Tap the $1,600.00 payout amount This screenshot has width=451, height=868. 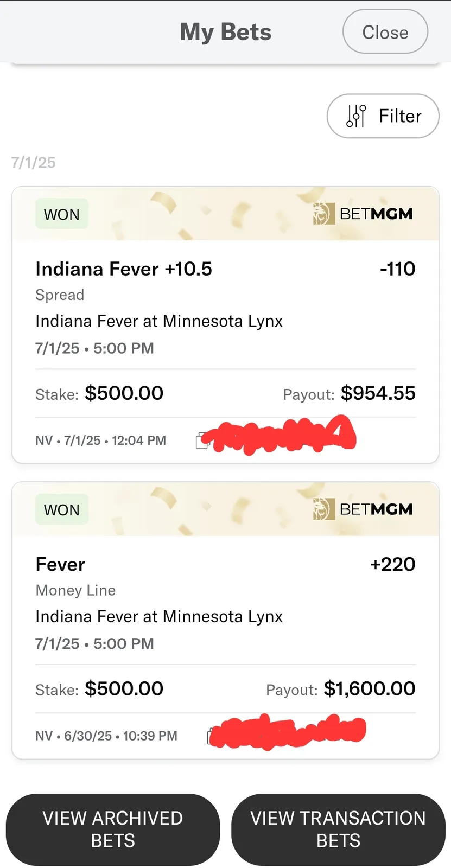[x=369, y=688]
